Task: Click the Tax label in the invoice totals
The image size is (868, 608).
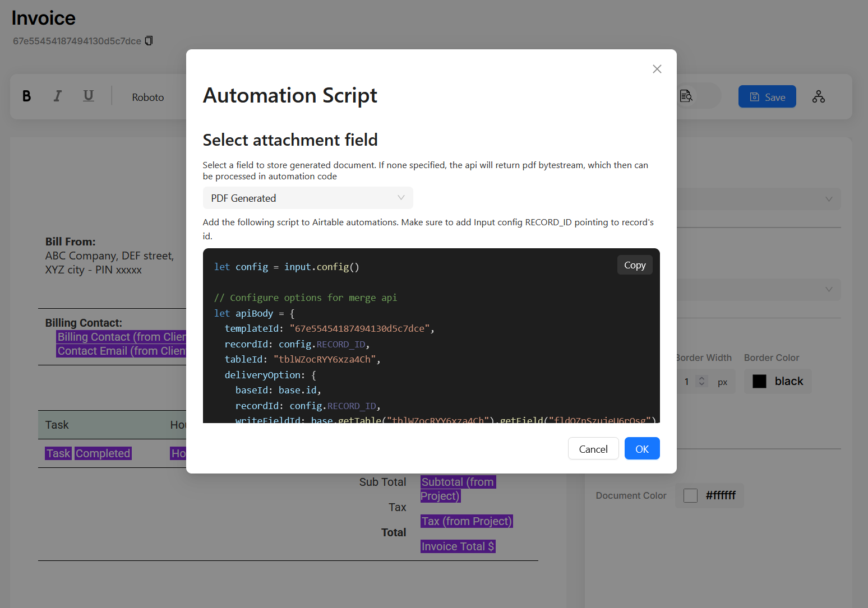Action: (398, 507)
